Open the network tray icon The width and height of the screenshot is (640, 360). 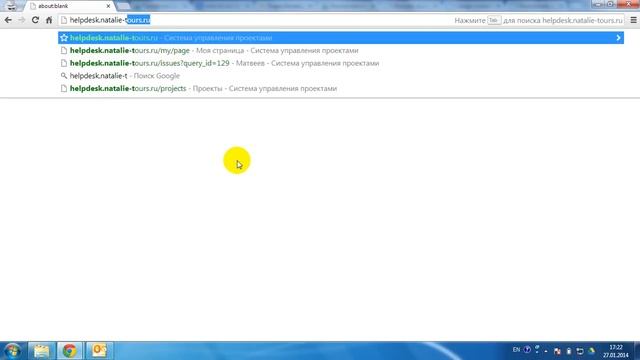pyautogui.click(x=580, y=351)
